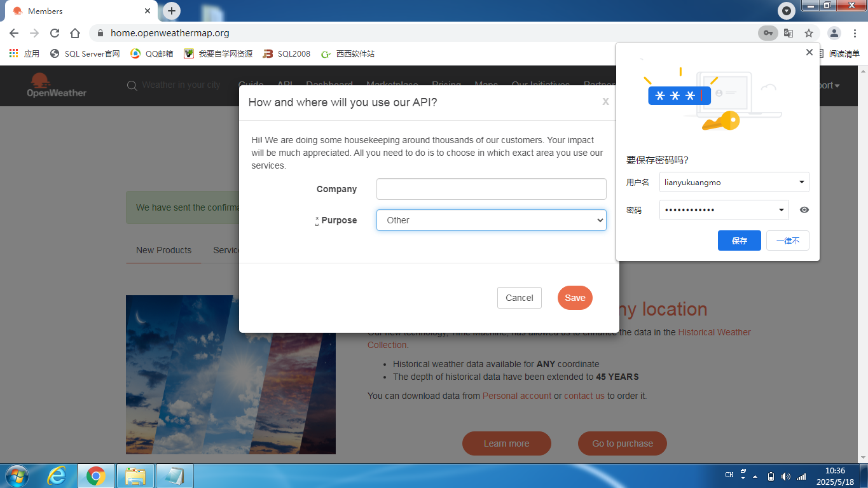Viewport: 868px width, 488px height.
Task: Open the QQ邮箱 bookmark
Action: [x=152, y=53]
